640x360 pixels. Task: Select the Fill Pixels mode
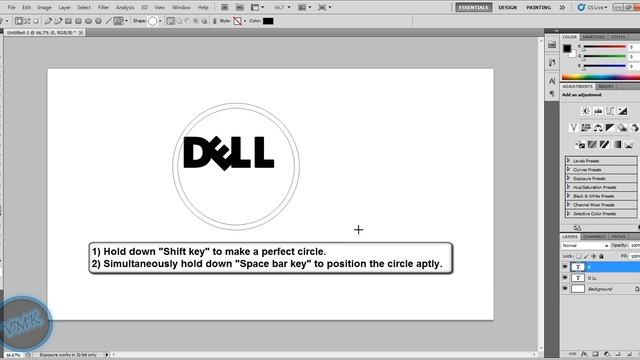pos(36,21)
